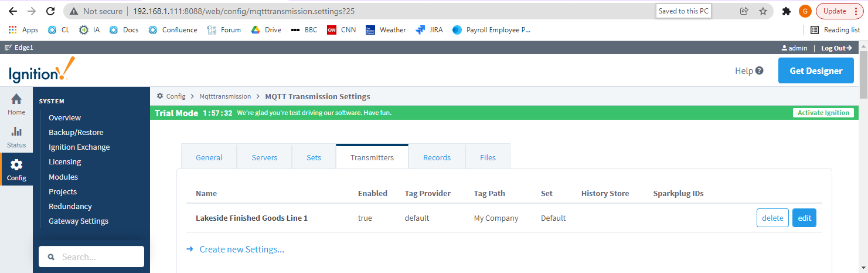Open the Apps bookmark shortcut
This screenshot has width=868, height=273.
(x=23, y=30)
